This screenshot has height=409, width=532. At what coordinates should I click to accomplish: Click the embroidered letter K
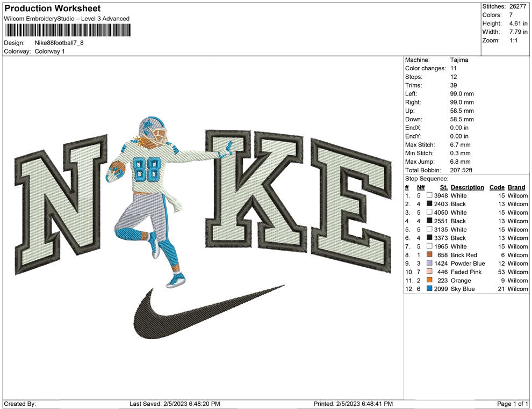255,190
